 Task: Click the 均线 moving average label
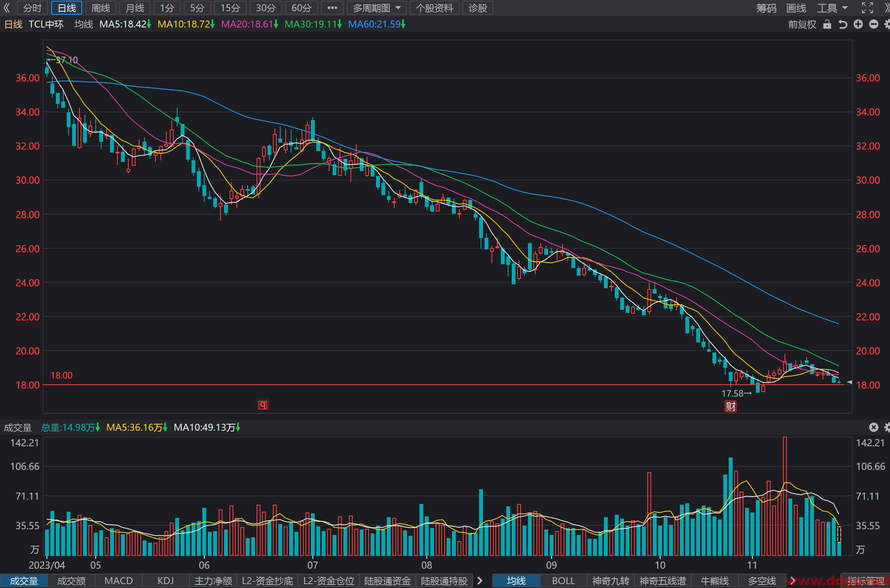(x=84, y=24)
